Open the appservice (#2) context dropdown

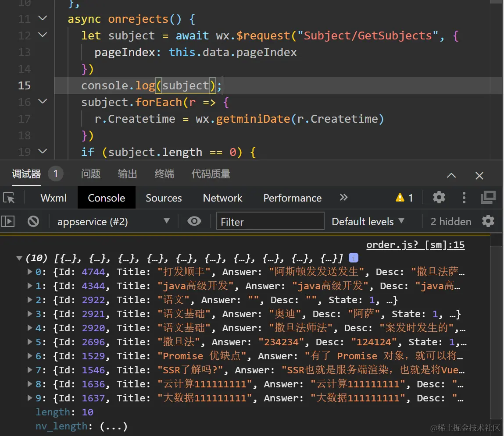tap(113, 222)
